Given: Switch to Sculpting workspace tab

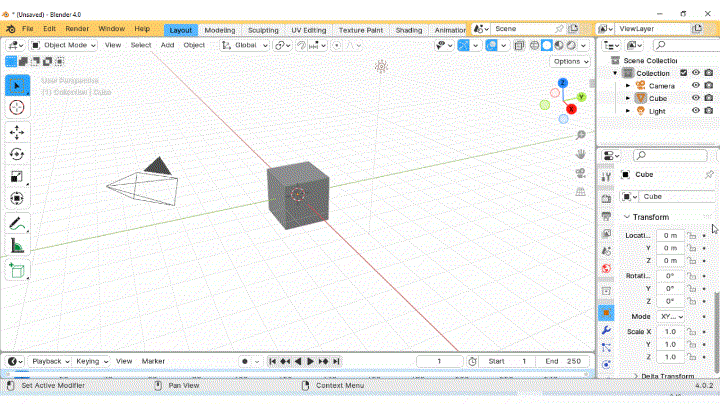Looking at the screenshot, I should click(263, 30).
